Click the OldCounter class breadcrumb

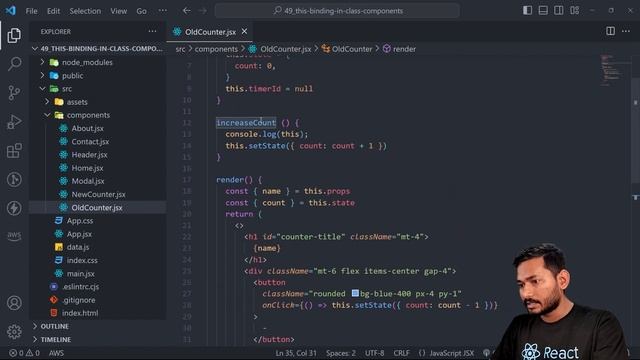347,49
